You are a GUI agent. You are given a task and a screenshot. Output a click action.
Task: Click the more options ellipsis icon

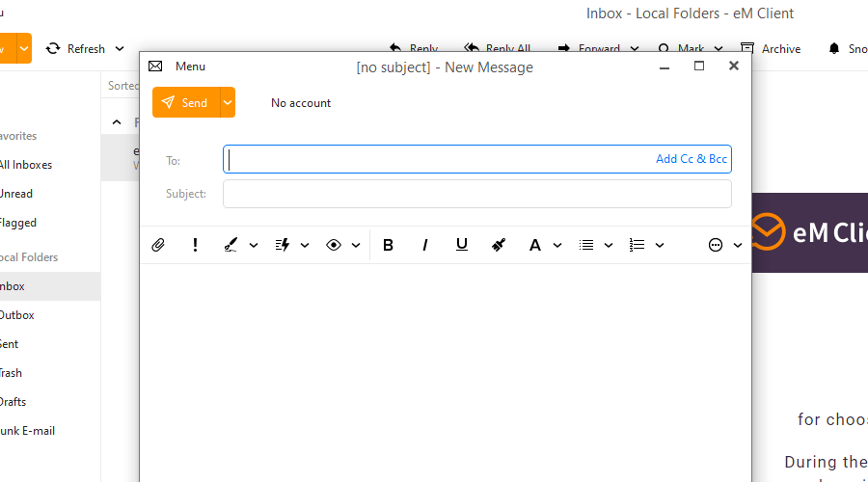tap(716, 245)
